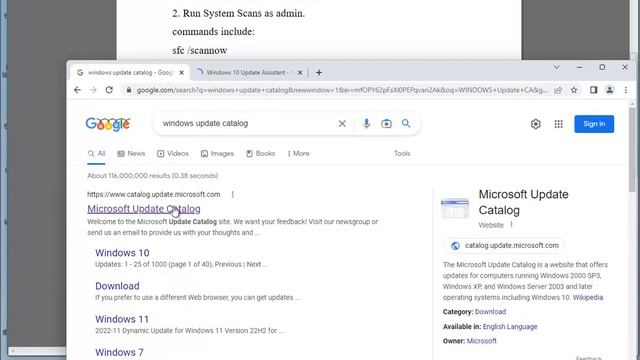Reload the Google search page
The height and width of the screenshot is (360, 640).
[109, 90]
